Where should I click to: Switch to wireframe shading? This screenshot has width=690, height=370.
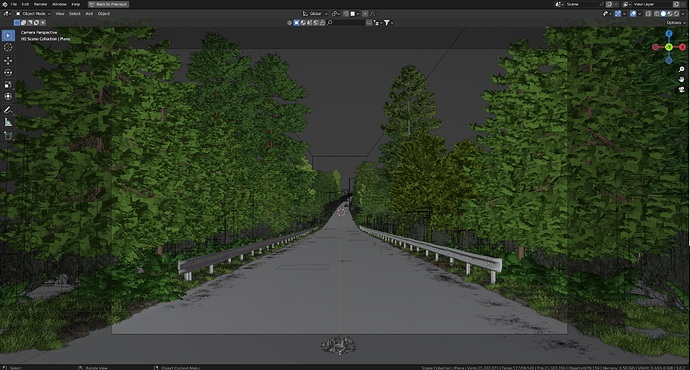(x=657, y=14)
